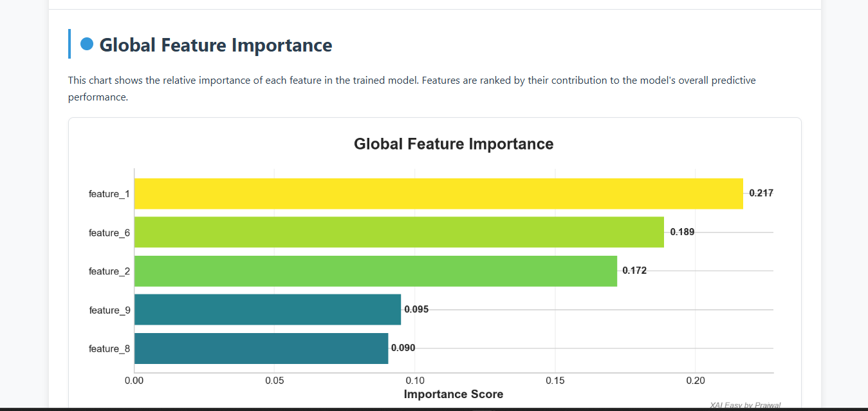868x411 pixels.
Task: Click the teal feature_9 bar
Action: pos(268,309)
